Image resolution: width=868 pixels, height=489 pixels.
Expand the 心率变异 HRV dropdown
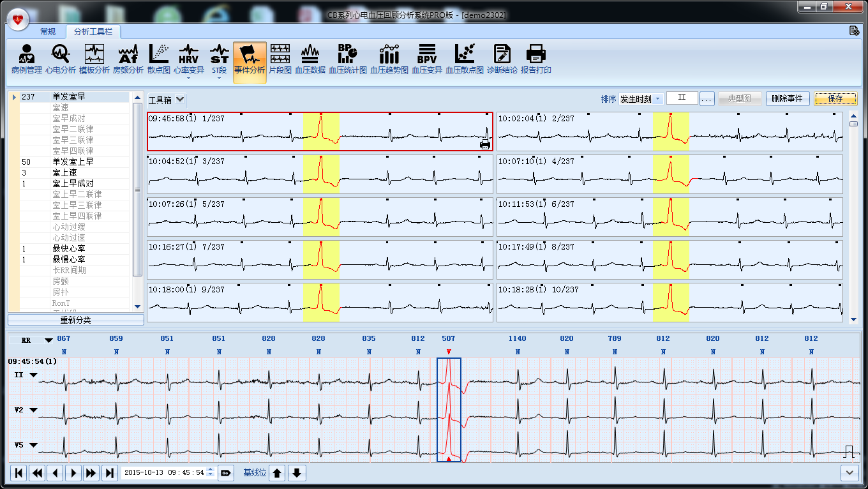tap(189, 78)
